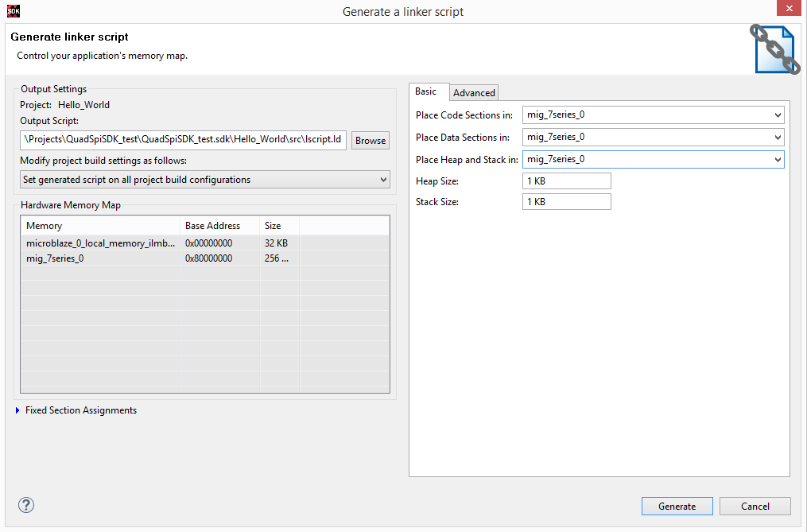This screenshot has width=807, height=532.
Task: Open the Place Code Sections dropdown
Action: point(653,115)
